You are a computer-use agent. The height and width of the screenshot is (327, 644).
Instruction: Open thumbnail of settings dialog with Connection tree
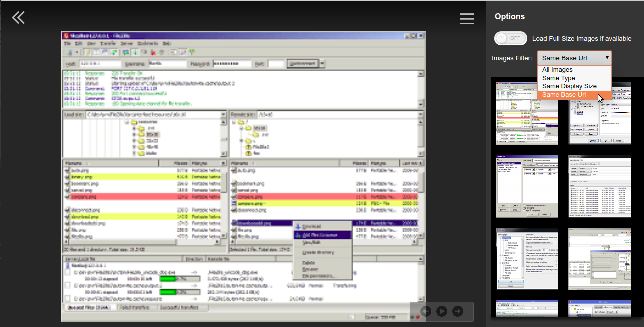pyautogui.click(x=527, y=259)
